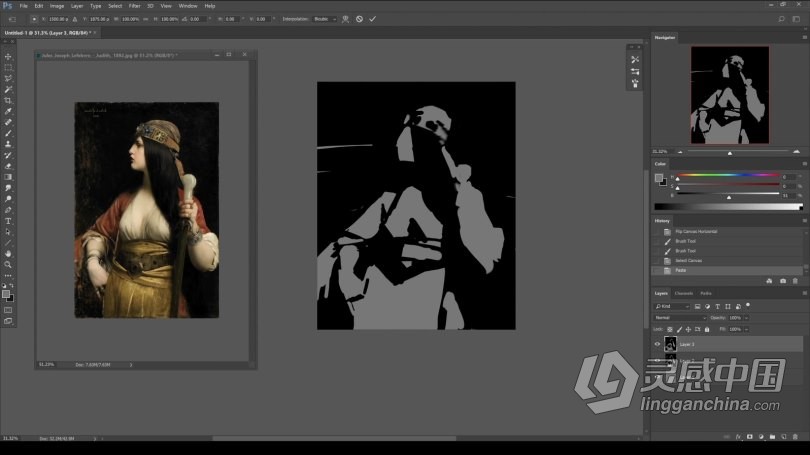Toggle type layer filter
810x455 pixels.
click(718, 306)
